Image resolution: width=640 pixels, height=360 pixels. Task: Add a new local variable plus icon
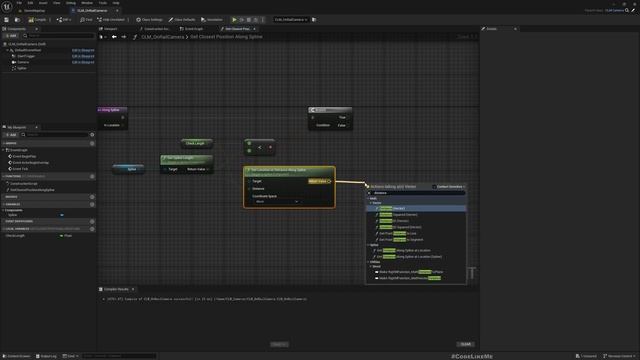(92, 229)
